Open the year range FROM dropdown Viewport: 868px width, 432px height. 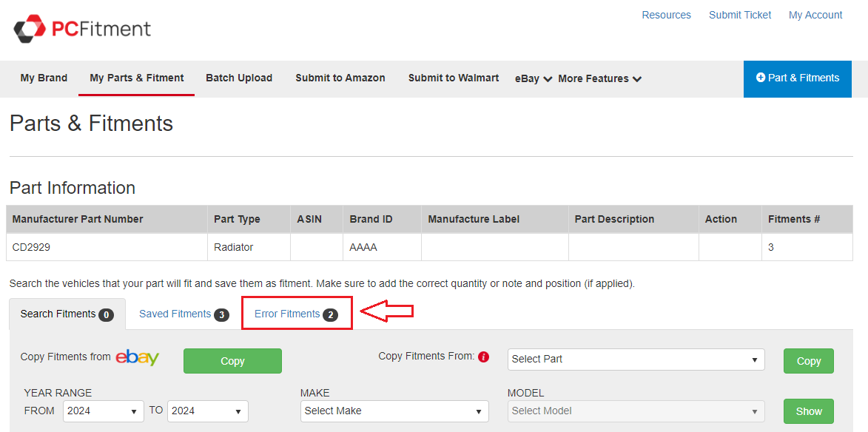pyautogui.click(x=104, y=411)
